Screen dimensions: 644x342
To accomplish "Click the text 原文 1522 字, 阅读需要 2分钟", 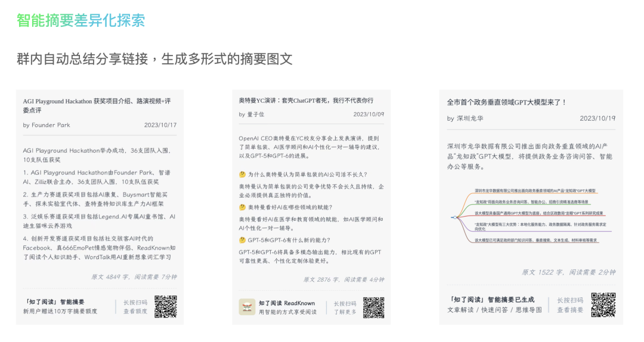I will tap(568, 272).
